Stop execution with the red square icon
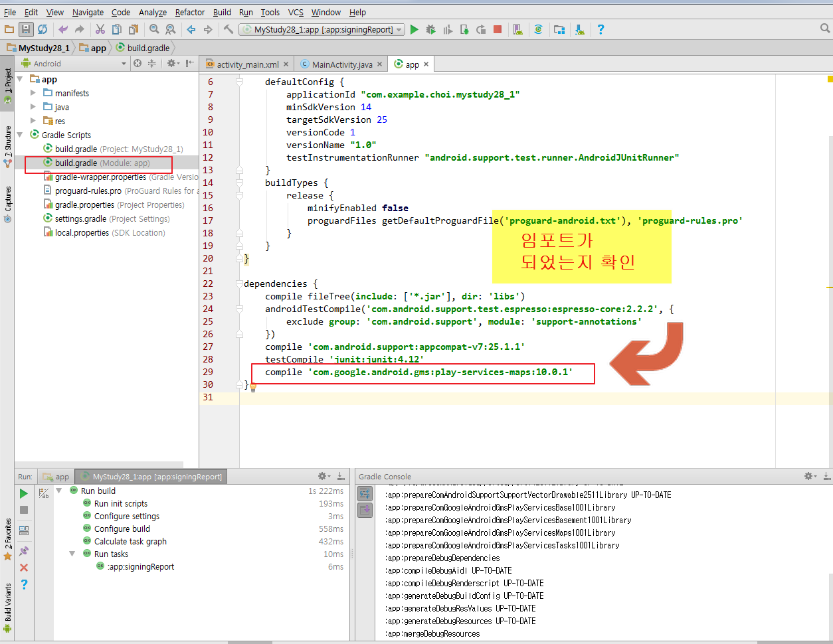This screenshot has width=833, height=644. pos(498,29)
